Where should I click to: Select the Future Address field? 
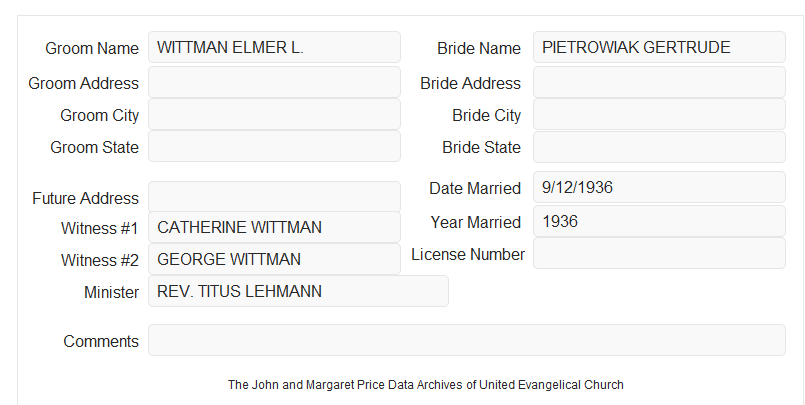pos(274,197)
